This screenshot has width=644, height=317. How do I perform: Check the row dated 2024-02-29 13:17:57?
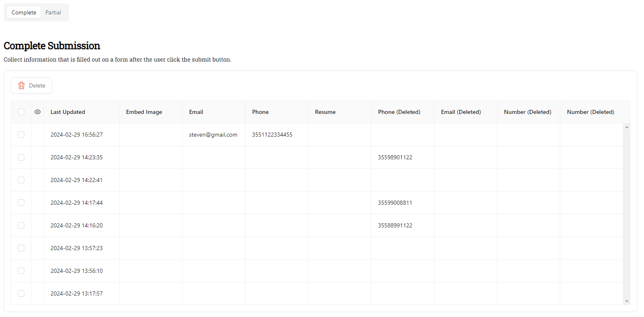[x=21, y=293]
